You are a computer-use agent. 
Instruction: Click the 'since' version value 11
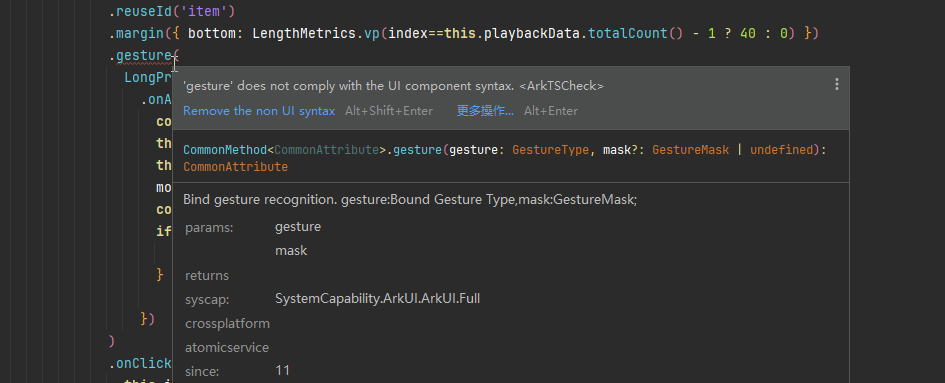[282, 371]
